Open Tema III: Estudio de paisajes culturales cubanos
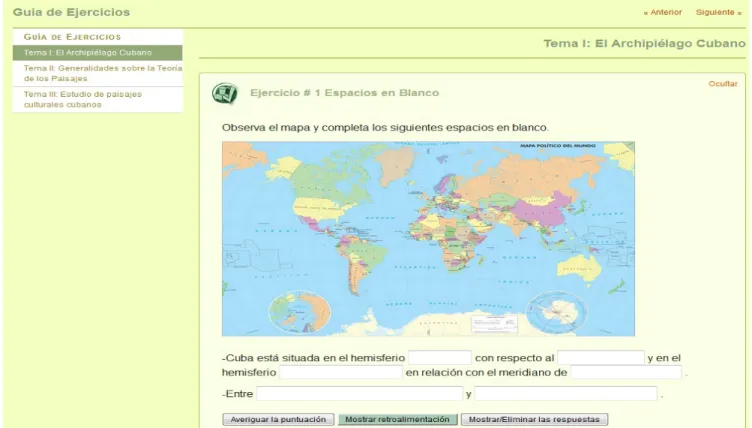 [97, 99]
